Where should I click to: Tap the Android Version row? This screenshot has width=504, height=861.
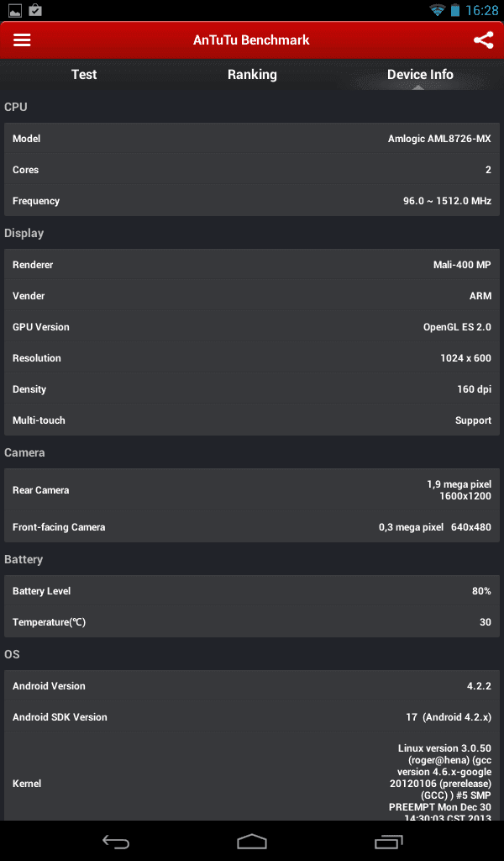click(x=252, y=686)
